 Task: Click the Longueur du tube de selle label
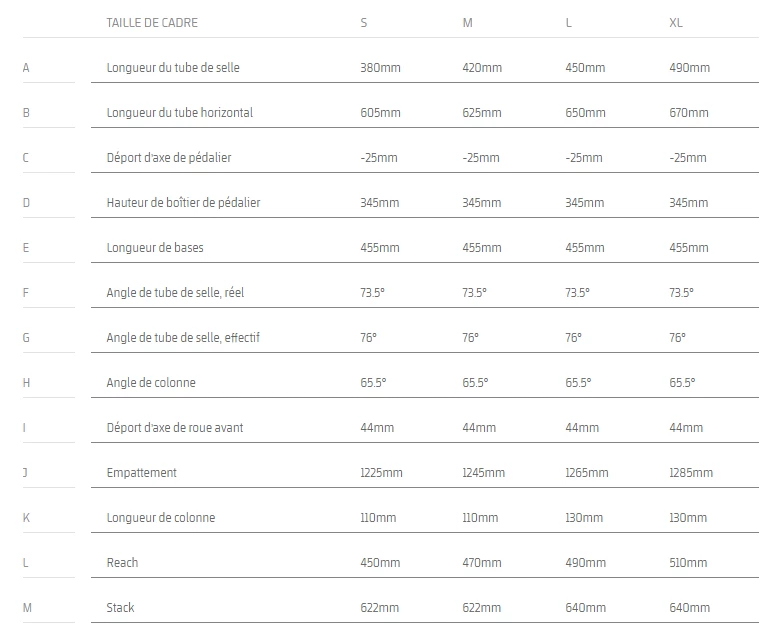pos(172,68)
